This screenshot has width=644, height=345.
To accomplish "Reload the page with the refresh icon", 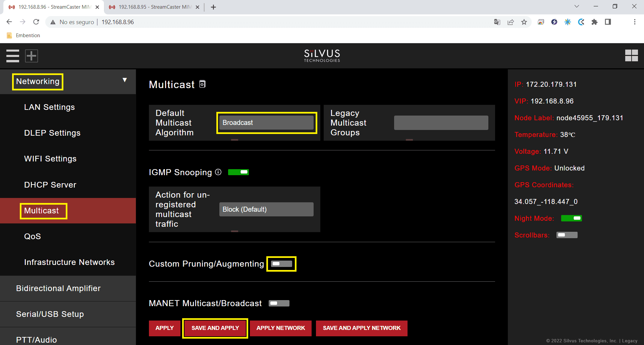I will tap(36, 22).
